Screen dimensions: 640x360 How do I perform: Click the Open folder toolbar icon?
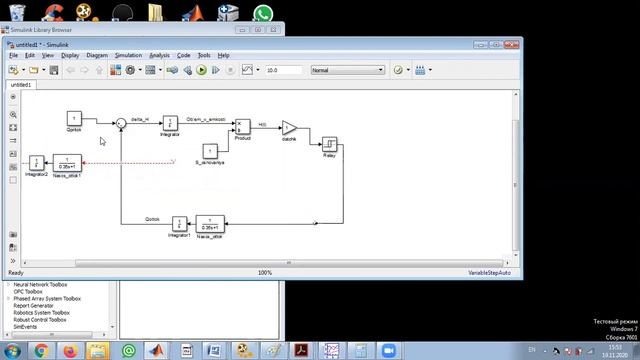[34, 70]
